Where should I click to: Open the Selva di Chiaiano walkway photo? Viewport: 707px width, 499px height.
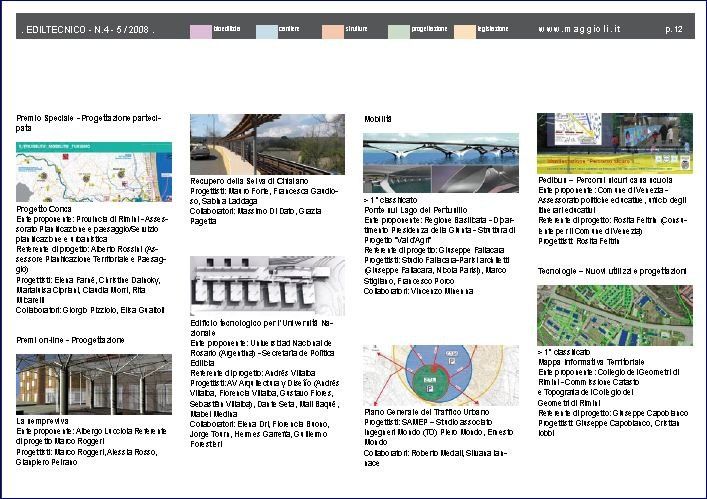tap(267, 144)
